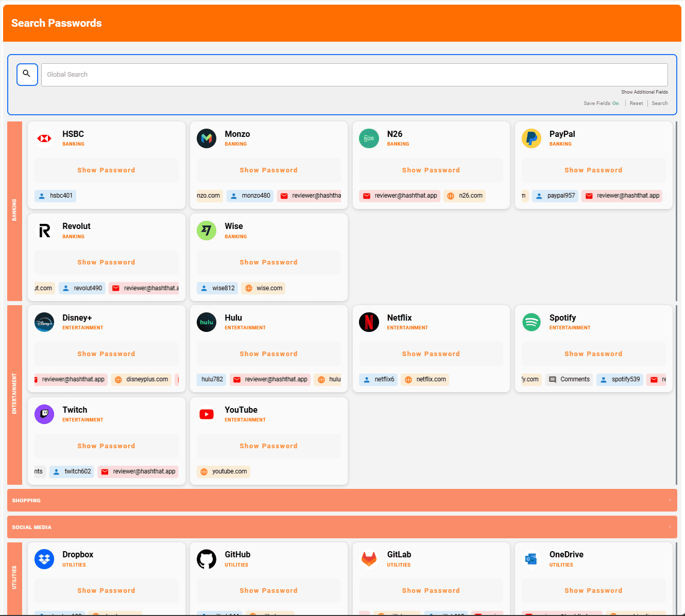685x616 pixels.
Task: Click the magnifying glass search icon
Action: [x=27, y=74]
